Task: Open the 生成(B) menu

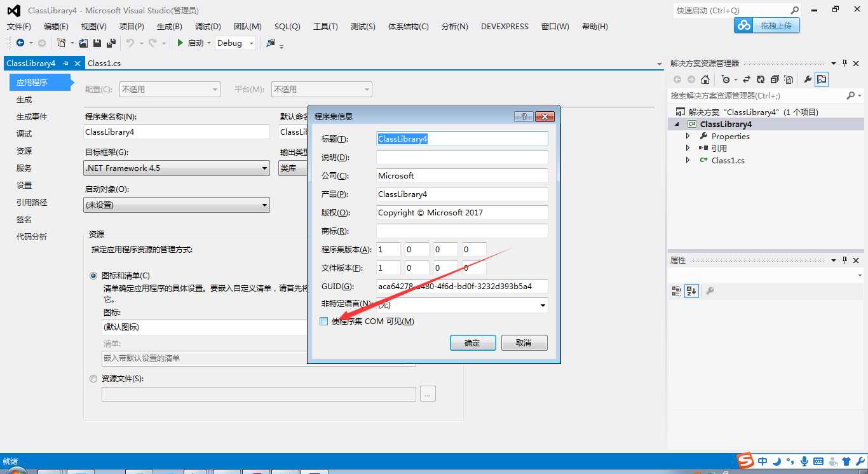Action: coord(170,26)
